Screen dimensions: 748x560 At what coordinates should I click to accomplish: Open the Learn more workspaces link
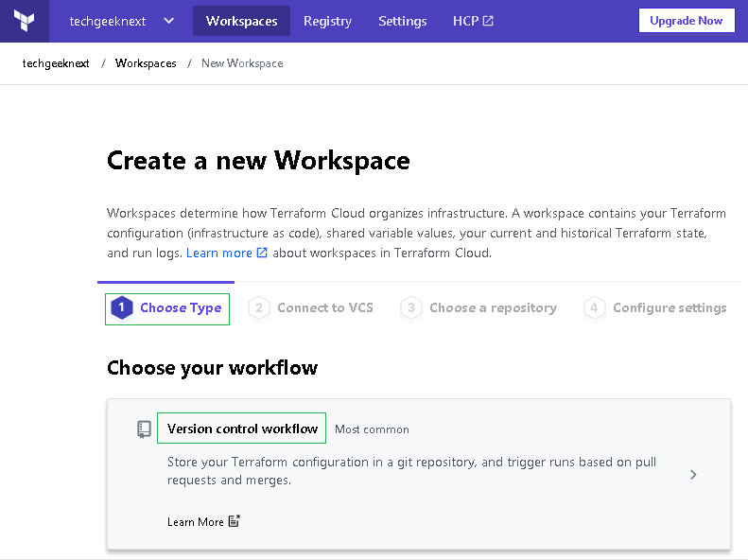coord(227,253)
